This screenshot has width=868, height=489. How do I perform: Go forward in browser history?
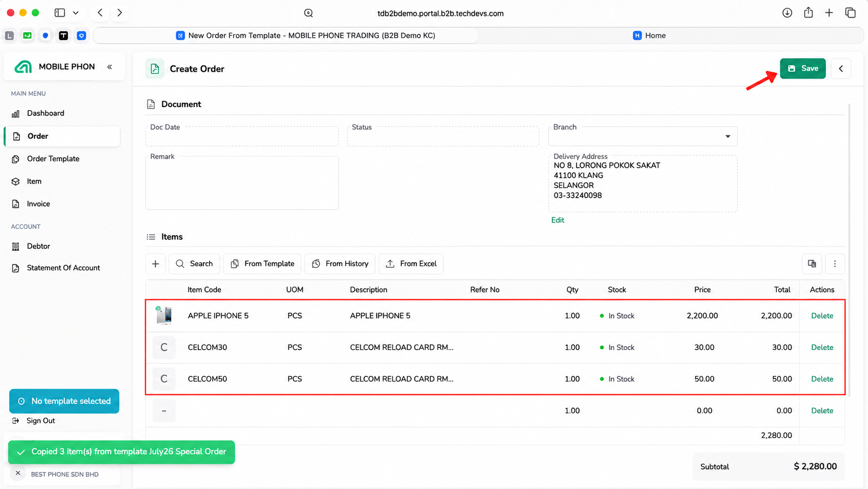tap(120, 13)
